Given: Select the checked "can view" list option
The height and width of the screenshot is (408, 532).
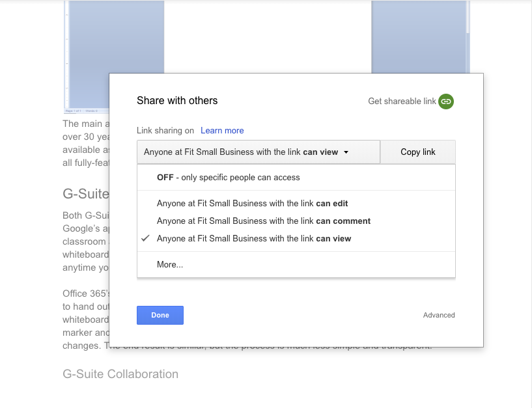Looking at the screenshot, I should (x=253, y=239).
